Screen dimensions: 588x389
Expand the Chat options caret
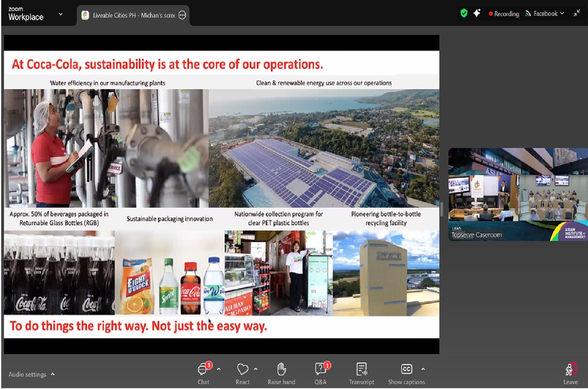(219, 369)
